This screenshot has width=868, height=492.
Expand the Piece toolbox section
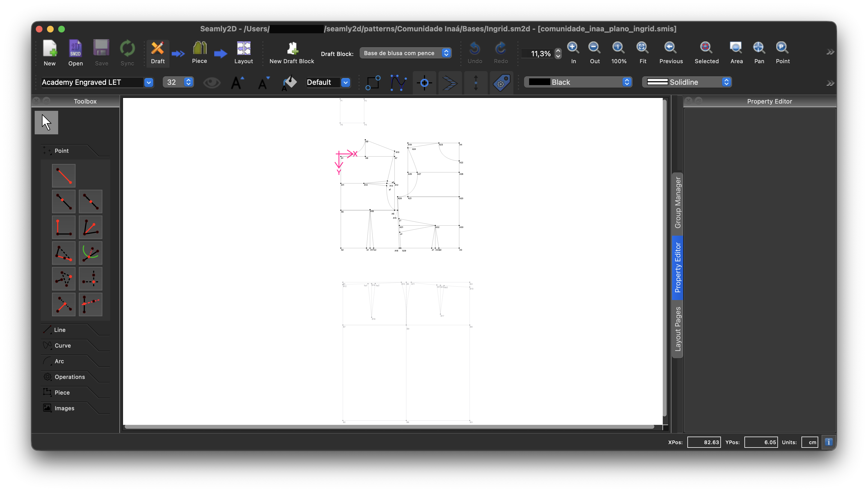click(x=75, y=393)
